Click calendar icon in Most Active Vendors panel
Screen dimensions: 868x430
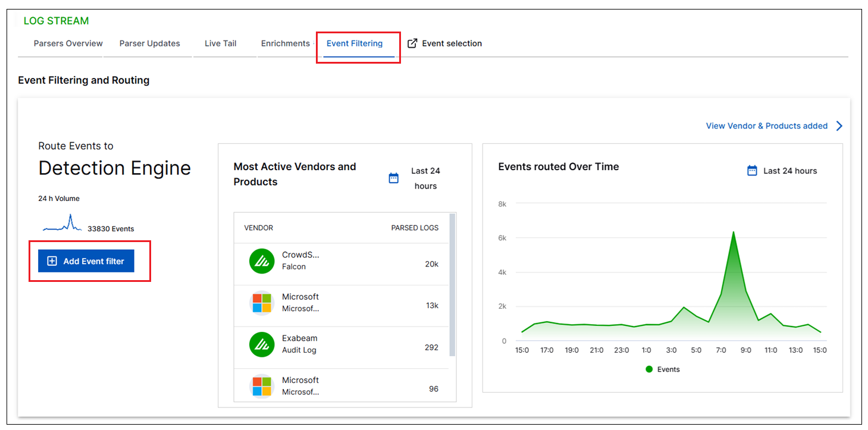coord(393,178)
